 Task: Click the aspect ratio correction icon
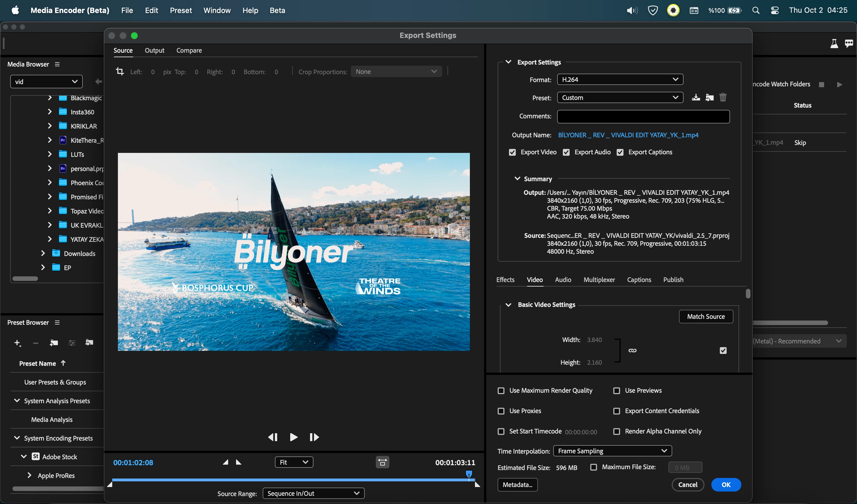tap(382, 462)
